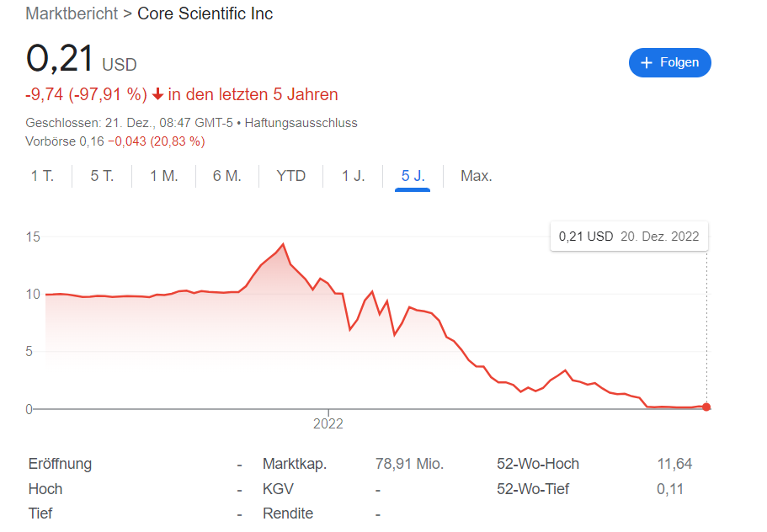Switch to the 1 J. tab
This screenshot has height=532, width=767.
tap(353, 176)
